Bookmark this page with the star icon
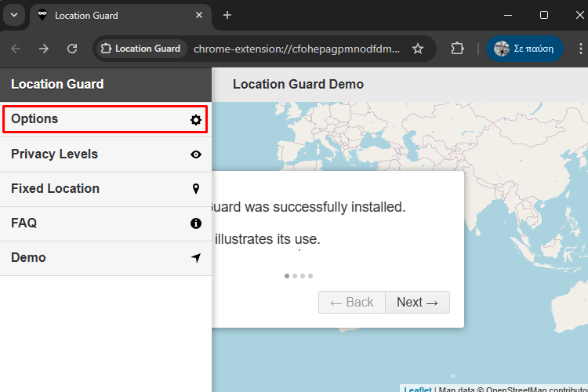This screenshot has width=588, height=392. click(x=418, y=49)
